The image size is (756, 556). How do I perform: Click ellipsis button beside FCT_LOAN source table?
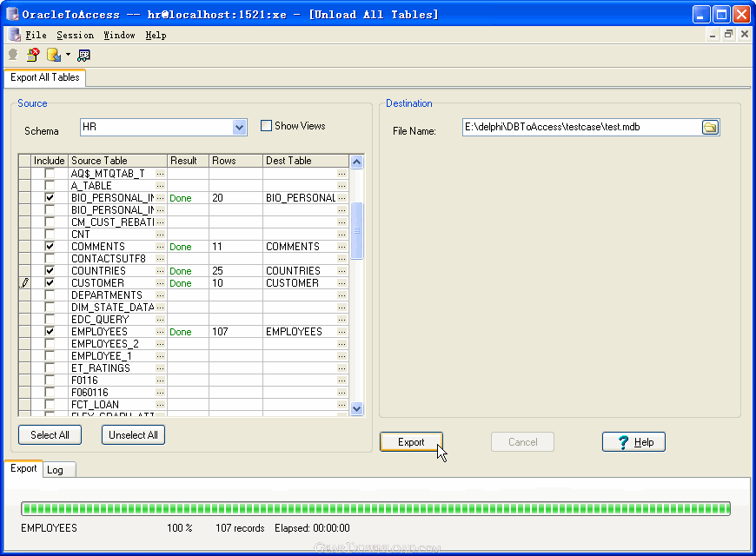pos(160,405)
